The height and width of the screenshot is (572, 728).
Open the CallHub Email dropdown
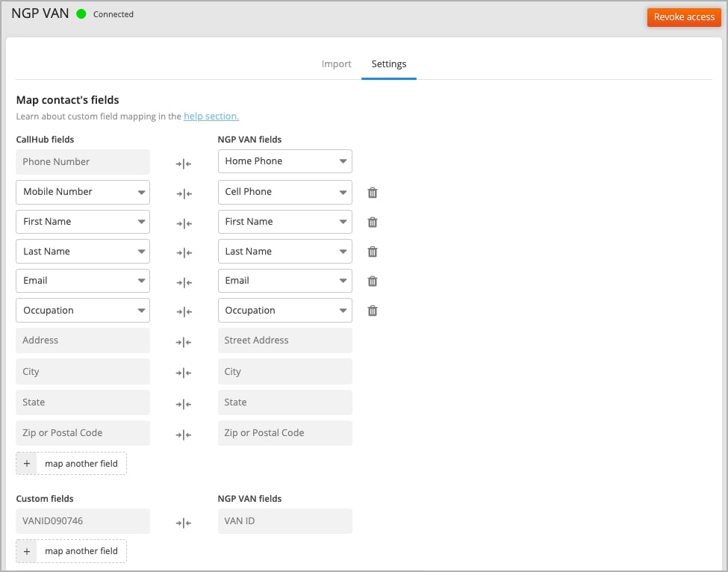click(x=83, y=281)
